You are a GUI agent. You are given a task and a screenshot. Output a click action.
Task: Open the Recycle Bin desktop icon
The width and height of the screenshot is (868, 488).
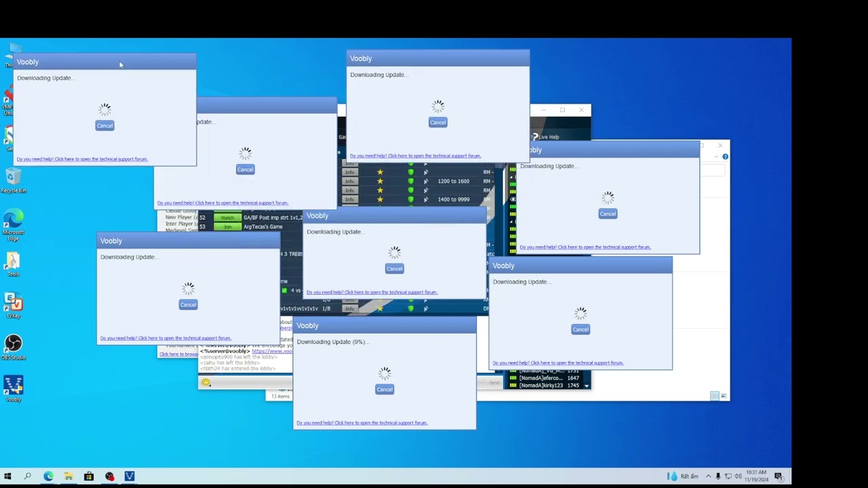[13, 180]
